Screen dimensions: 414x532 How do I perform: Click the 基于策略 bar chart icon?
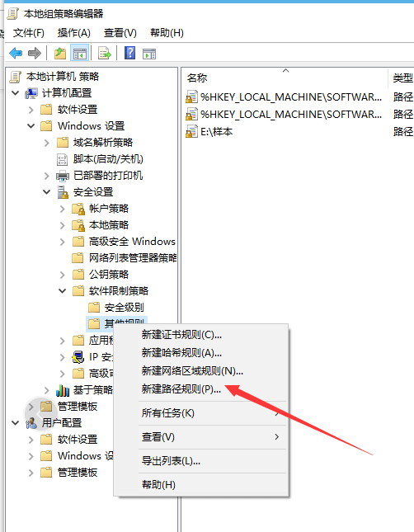pyautogui.click(x=63, y=390)
